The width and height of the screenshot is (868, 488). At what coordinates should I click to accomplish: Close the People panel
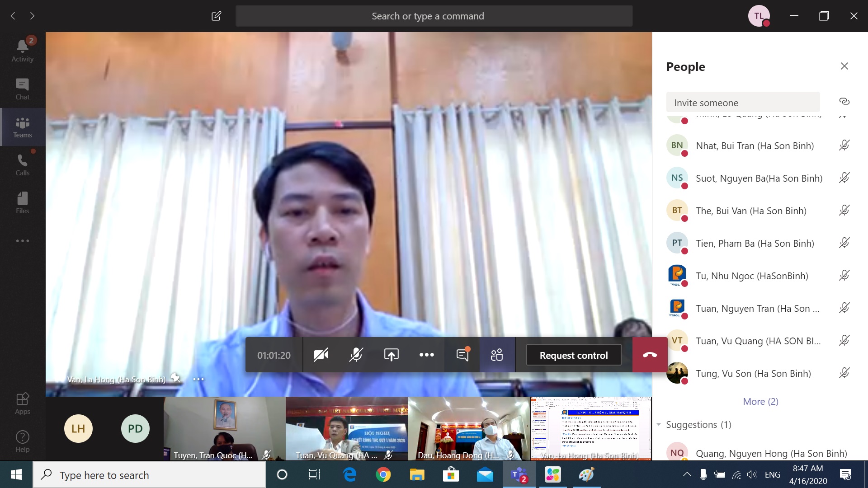click(x=844, y=66)
